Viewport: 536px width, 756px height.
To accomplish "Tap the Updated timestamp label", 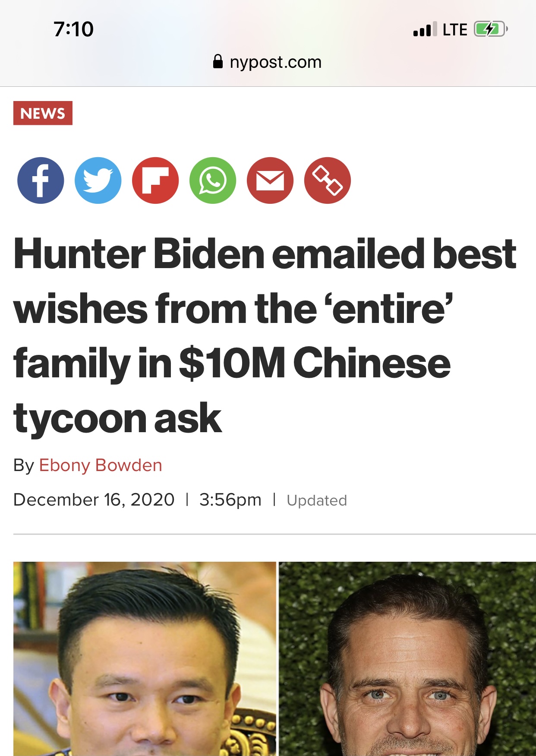I will coord(317,500).
